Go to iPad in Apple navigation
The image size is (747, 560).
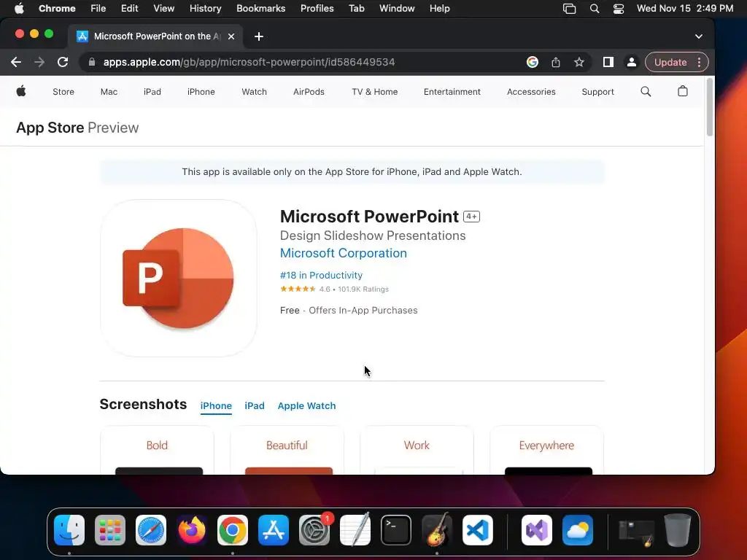point(152,92)
